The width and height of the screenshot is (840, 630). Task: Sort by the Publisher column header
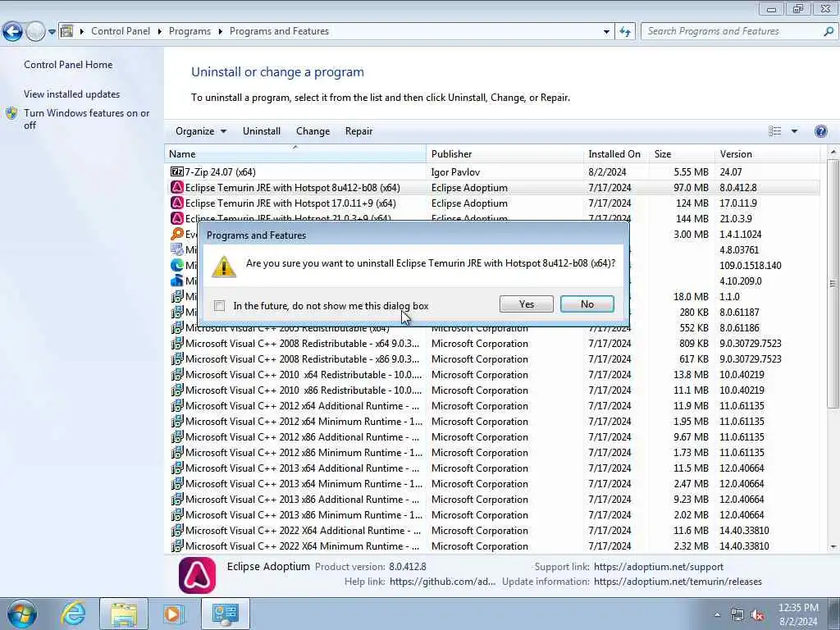tap(504, 153)
